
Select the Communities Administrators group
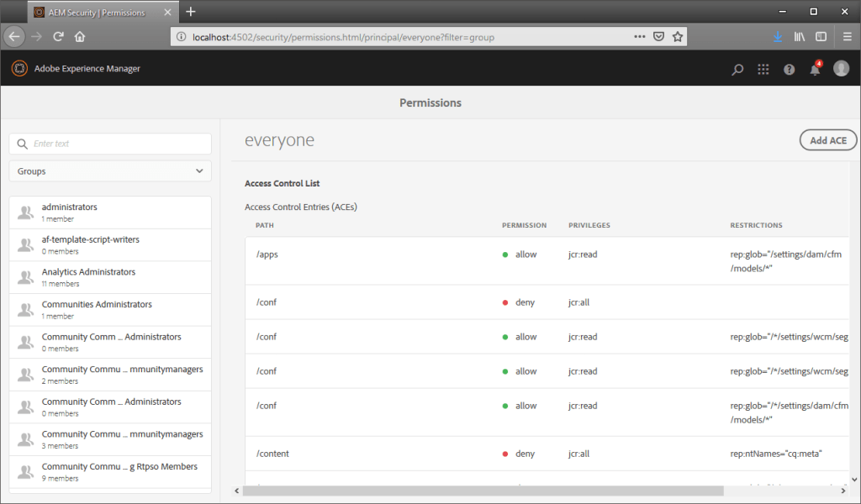click(x=110, y=309)
